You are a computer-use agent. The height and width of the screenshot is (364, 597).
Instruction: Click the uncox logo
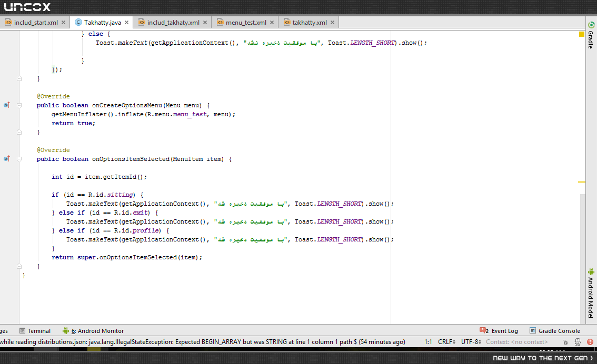pos(27,7)
